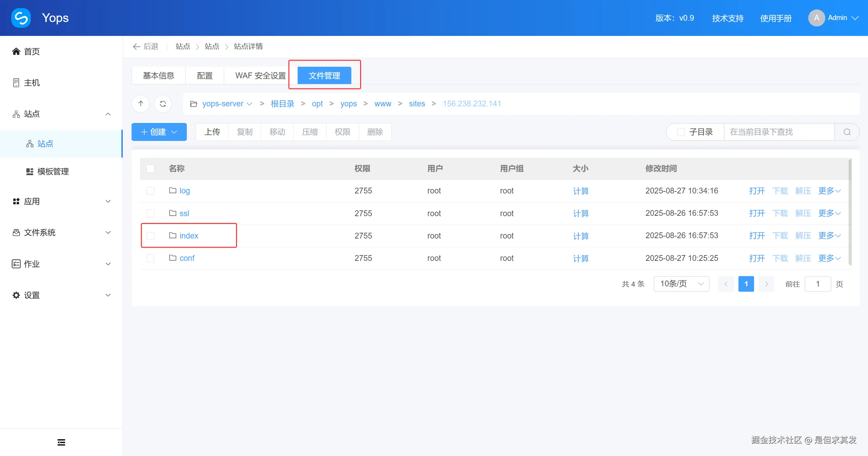Click the search magnifier icon

pyautogui.click(x=847, y=132)
